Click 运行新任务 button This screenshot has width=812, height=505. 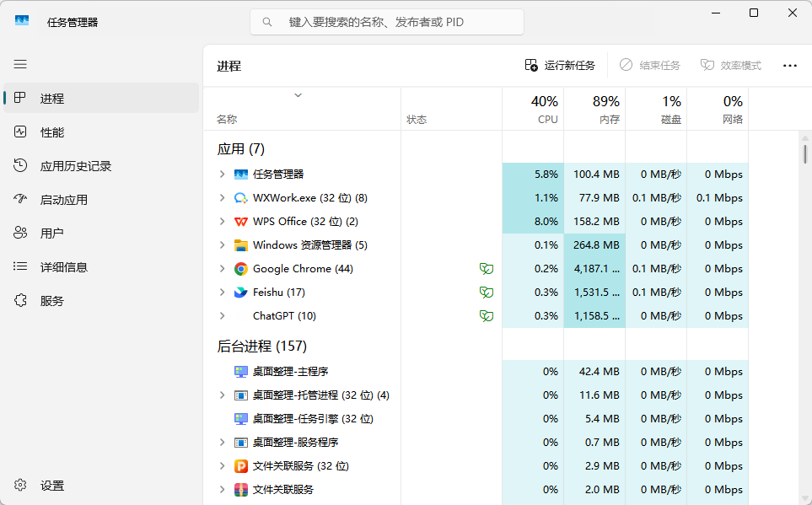(561, 65)
